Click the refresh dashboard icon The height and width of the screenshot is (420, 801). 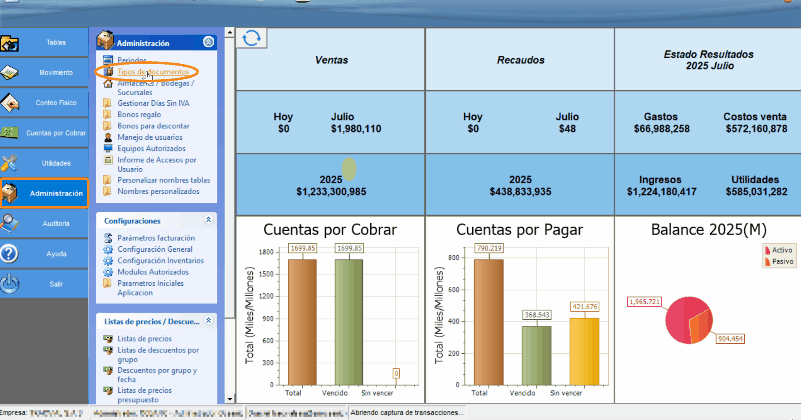[251, 38]
